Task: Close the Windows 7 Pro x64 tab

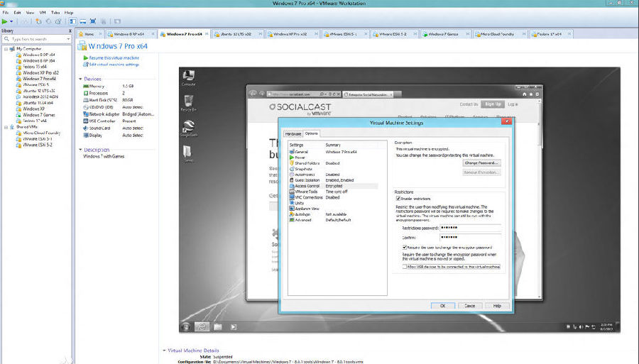Action: (x=207, y=34)
